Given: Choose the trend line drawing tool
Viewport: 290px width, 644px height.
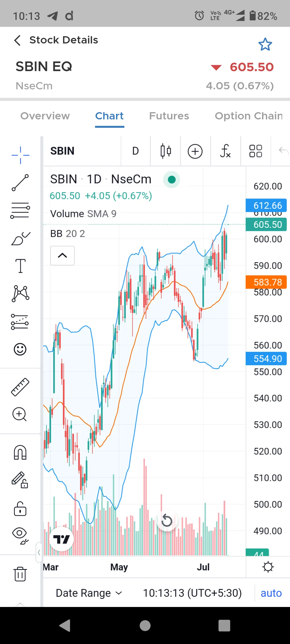Looking at the screenshot, I should pos(20,183).
